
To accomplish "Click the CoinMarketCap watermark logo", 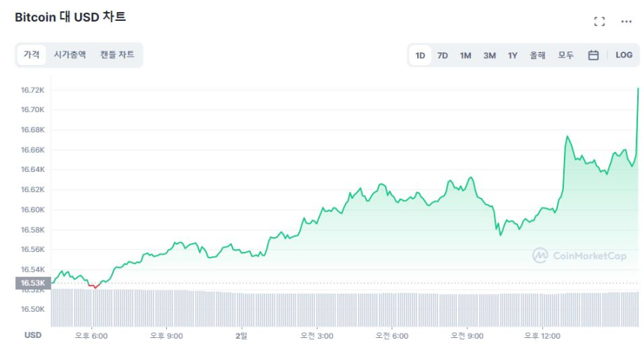I will [x=579, y=256].
